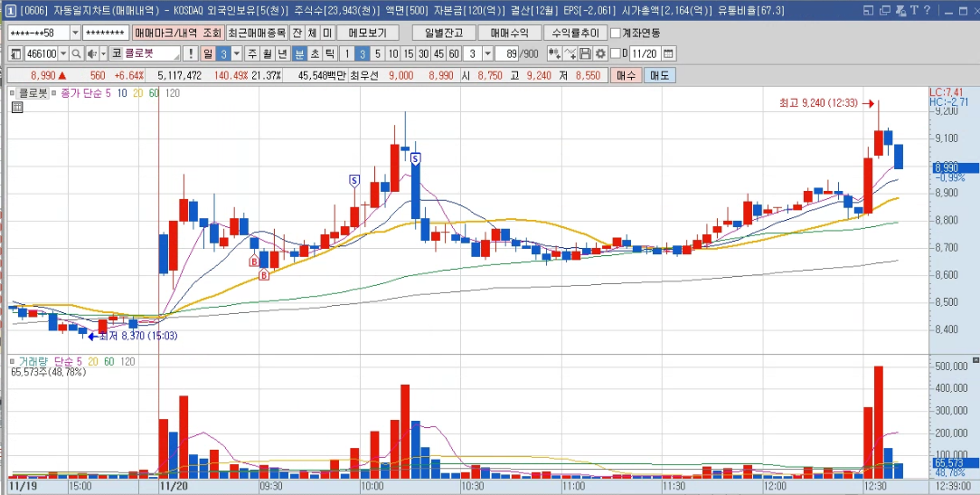Open the stock code 466100 dropdown arrow
The height and width of the screenshot is (495, 980).
(63, 53)
